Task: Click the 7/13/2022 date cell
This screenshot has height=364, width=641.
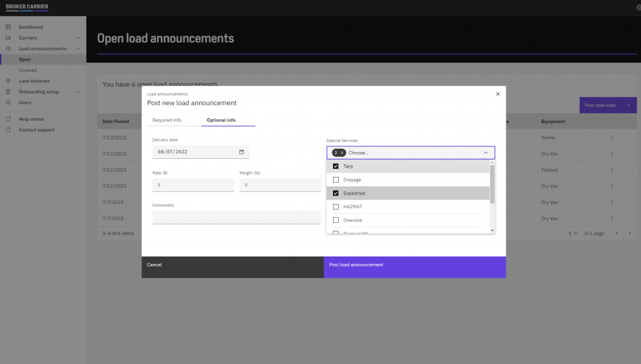Action: (x=115, y=138)
